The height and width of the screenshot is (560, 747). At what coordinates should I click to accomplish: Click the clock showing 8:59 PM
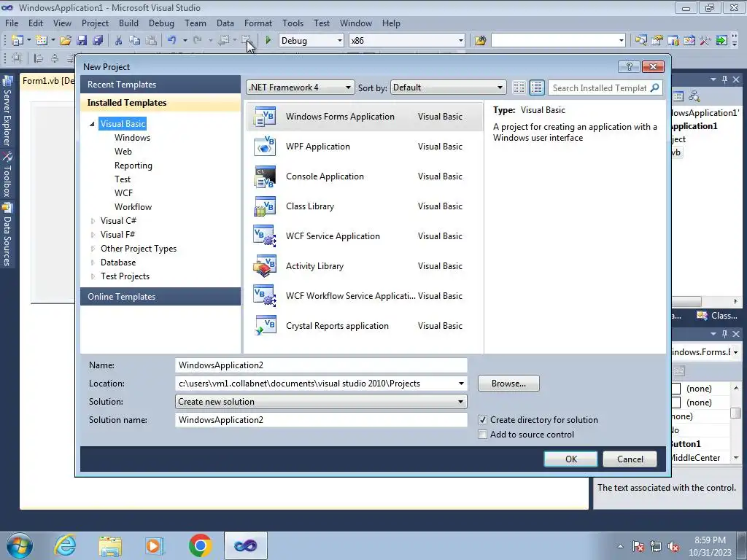click(710, 540)
